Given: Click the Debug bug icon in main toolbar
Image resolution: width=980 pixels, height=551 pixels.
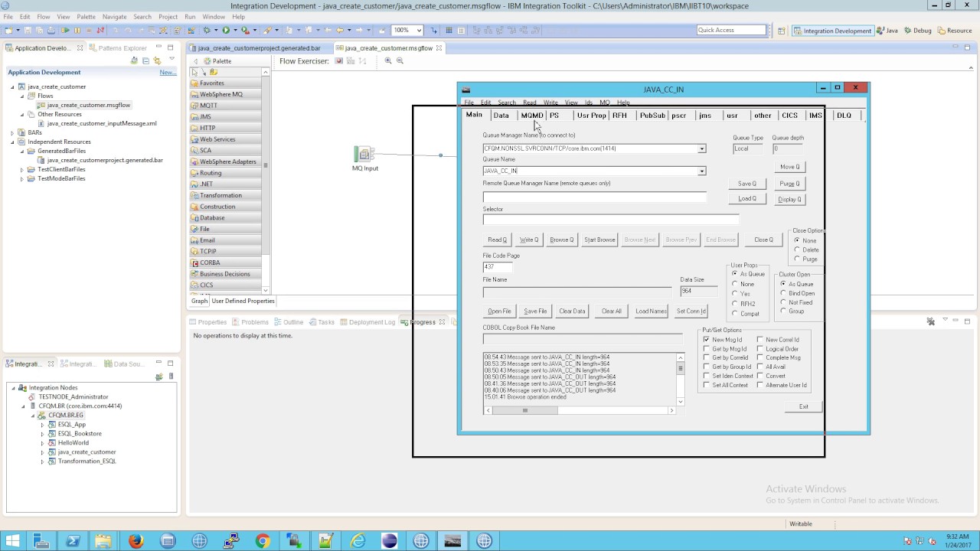Looking at the screenshot, I should (207, 31).
